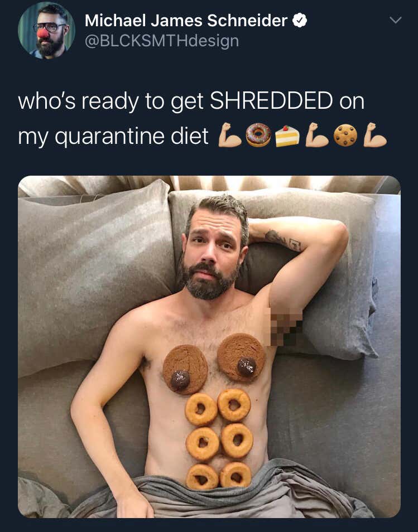Viewport: 418px width, 532px height.
Task: Click the tweet text 'quarantine diet'
Action: [131, 136]
